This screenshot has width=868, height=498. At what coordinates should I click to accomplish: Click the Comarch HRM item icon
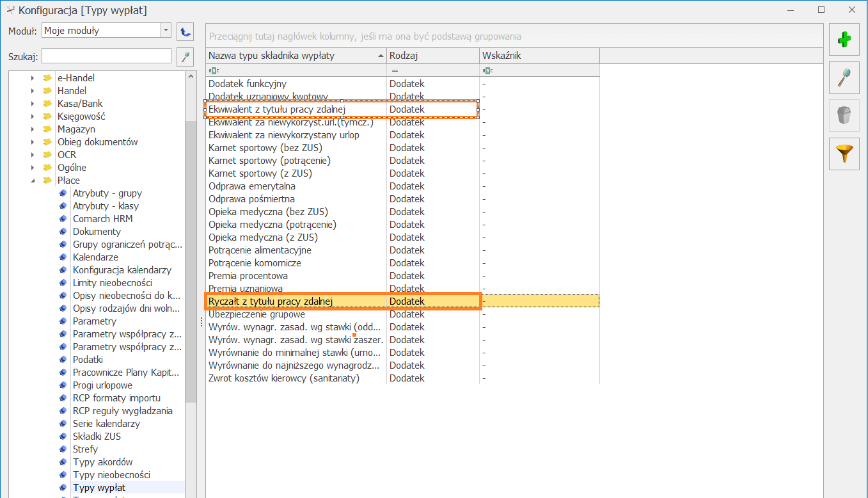pyautogui.click(x=63, y=219)
